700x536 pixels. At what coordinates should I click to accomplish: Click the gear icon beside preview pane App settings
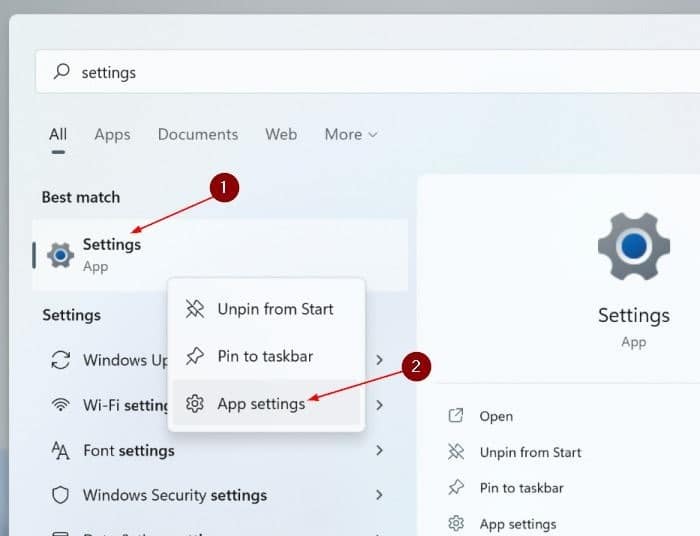pyautogui.click(x=456, y=523)
